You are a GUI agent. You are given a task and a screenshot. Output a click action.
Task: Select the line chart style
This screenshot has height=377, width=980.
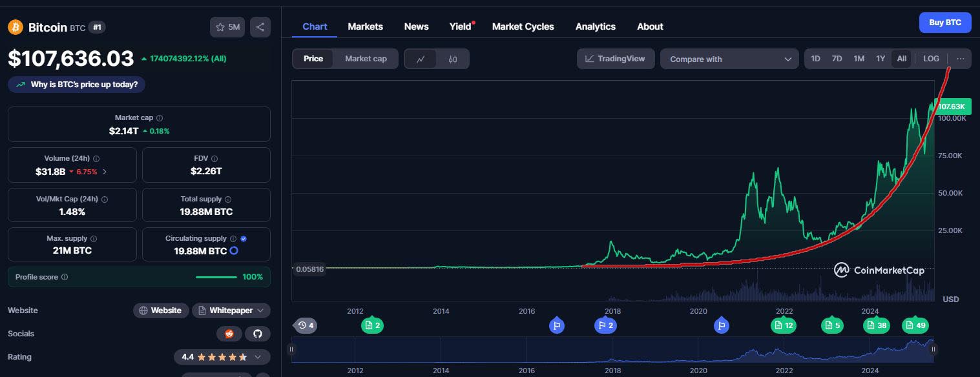pos(421,59)
